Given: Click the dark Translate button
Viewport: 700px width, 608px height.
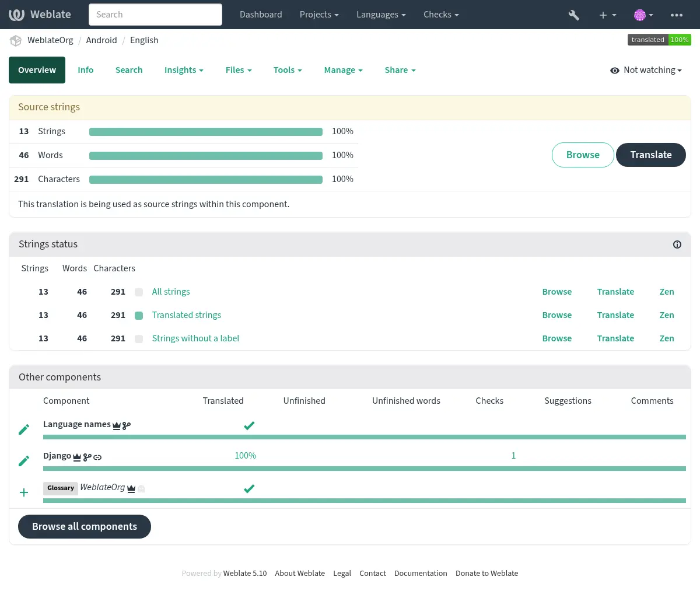Looking at the screenshot, I should (x=651, y=155).
